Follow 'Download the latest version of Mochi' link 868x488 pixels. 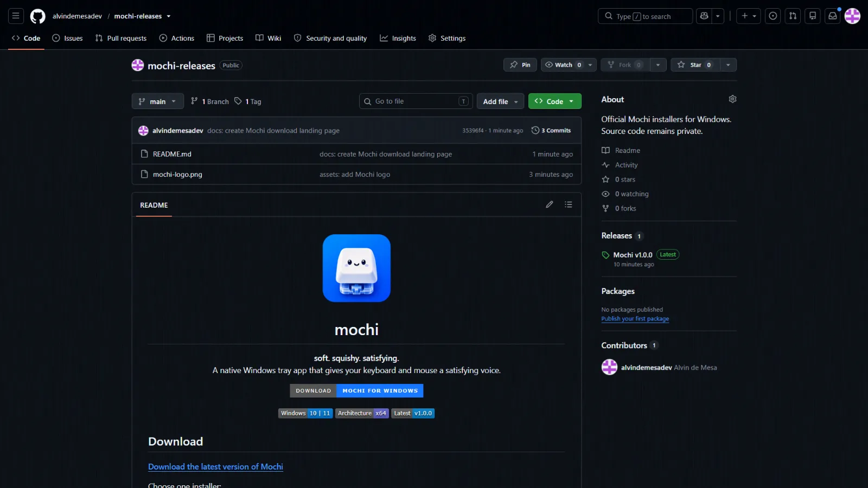pyautogui.click(x=215, y=467)
